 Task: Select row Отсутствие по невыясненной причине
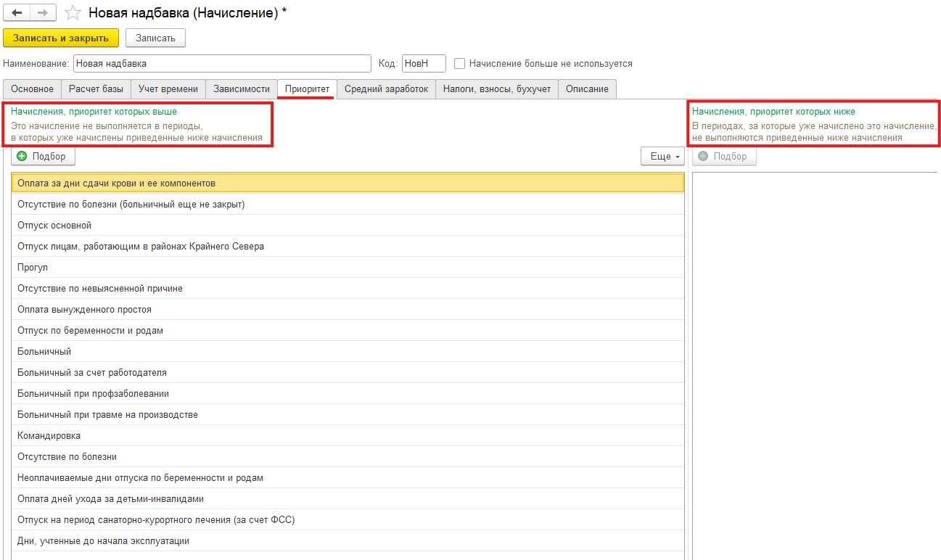point(348,288)
